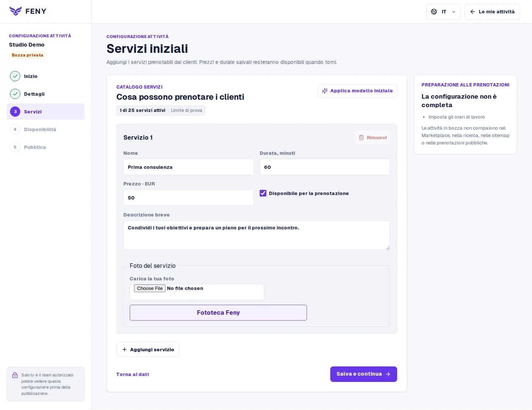This screenshot has height=410, width=532.
Task: Click Choose File to upload photo
Action: click(x=150, y=288)
